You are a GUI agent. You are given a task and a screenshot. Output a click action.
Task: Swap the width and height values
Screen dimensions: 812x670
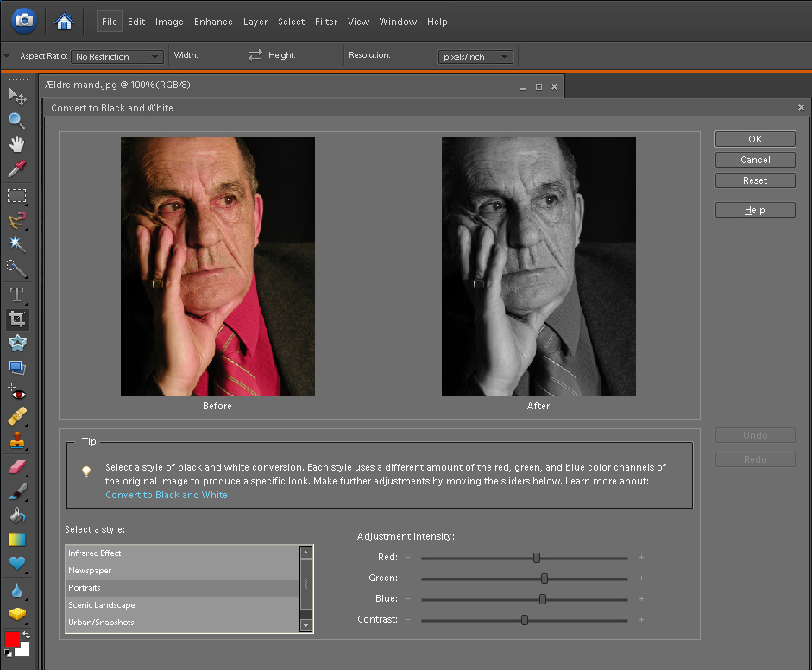pyautogui.click(x=255, y=55)
